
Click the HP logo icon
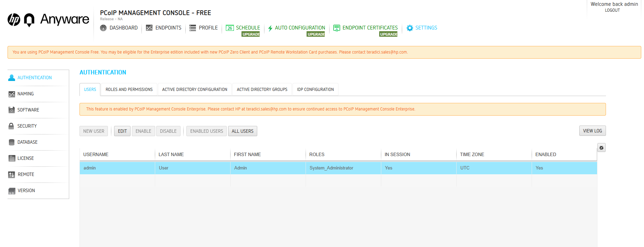pyautogui.click(x=14, y=20)
